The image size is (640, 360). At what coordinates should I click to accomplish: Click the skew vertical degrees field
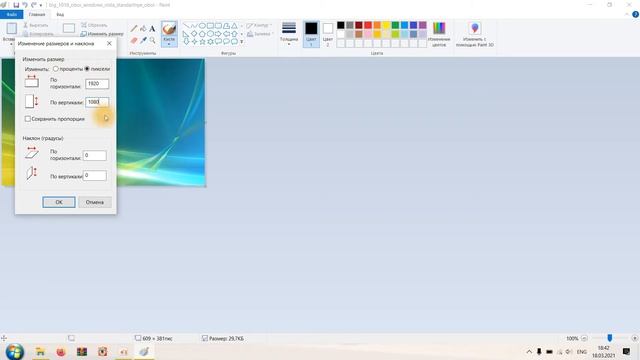coord(95,176)
